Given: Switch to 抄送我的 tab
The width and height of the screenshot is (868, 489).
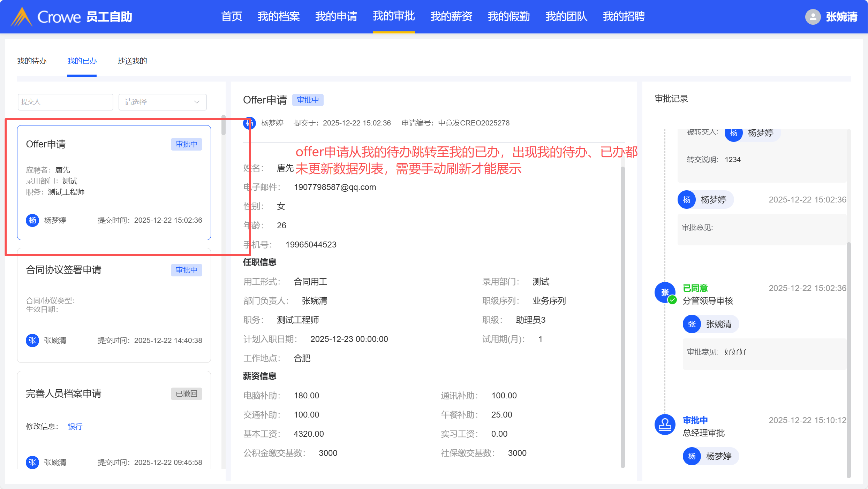Looking at the screenshot, I should pos(132,61).
